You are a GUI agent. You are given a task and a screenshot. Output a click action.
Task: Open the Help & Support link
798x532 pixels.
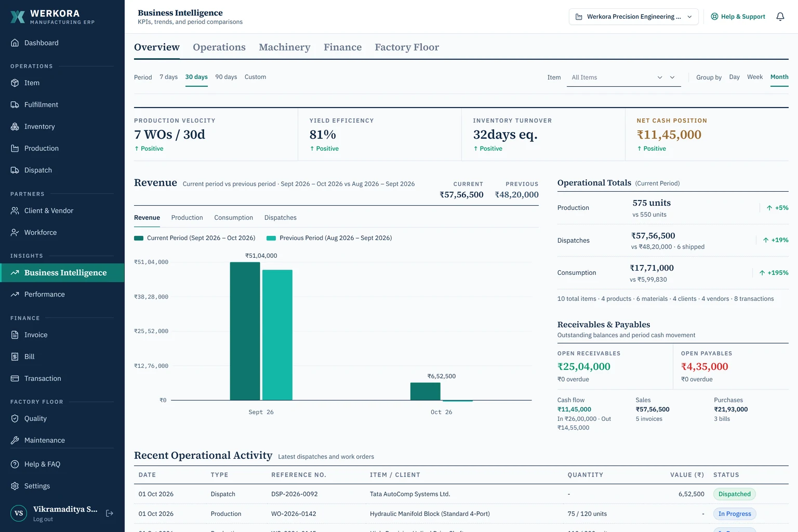(738, 17)
